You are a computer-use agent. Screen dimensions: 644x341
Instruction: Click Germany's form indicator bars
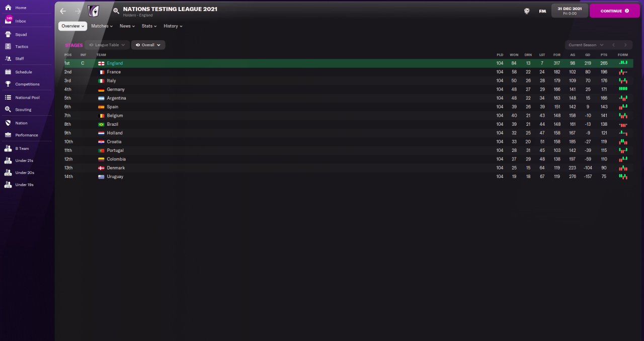coord(623,89)
